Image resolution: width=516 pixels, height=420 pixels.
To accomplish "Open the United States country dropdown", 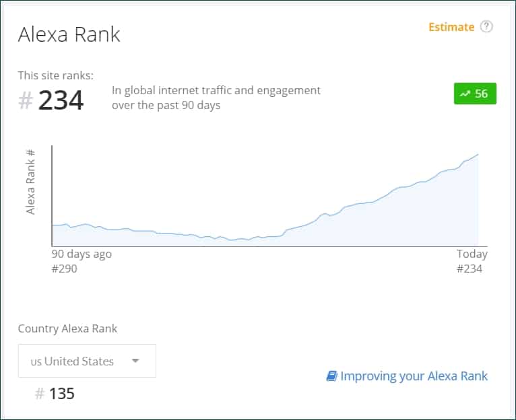I will pyautogui.click(x=87, y=361).
